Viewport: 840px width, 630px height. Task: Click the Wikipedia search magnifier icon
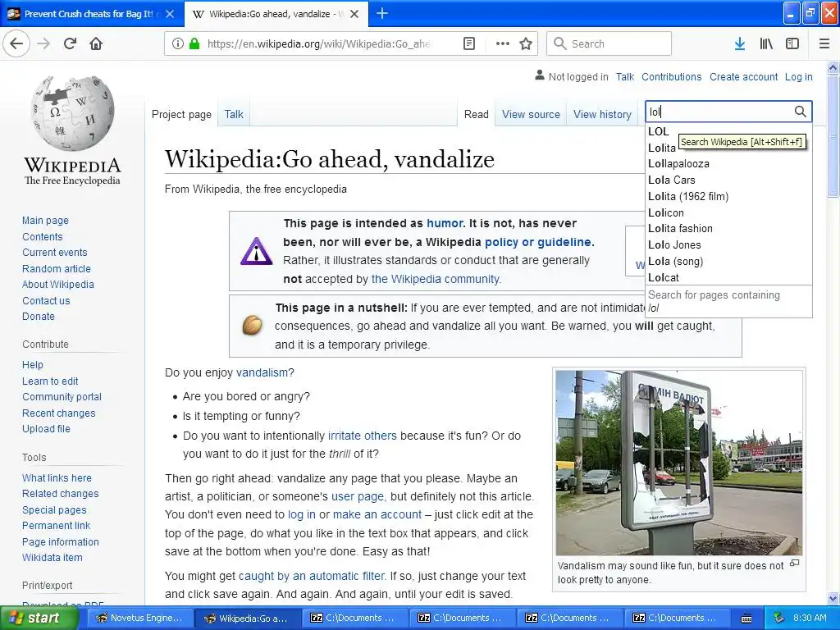tap(800, 112)
